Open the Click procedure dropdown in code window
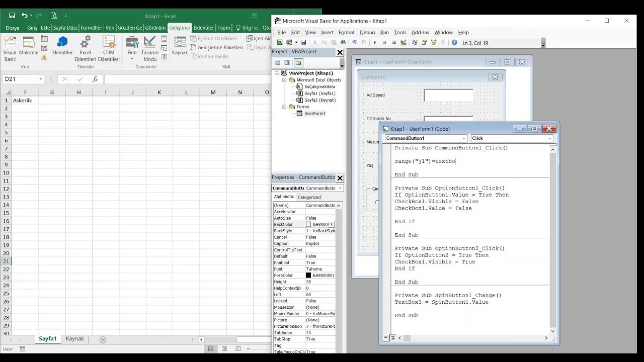644x362 pixels. (x=549, y=138)
